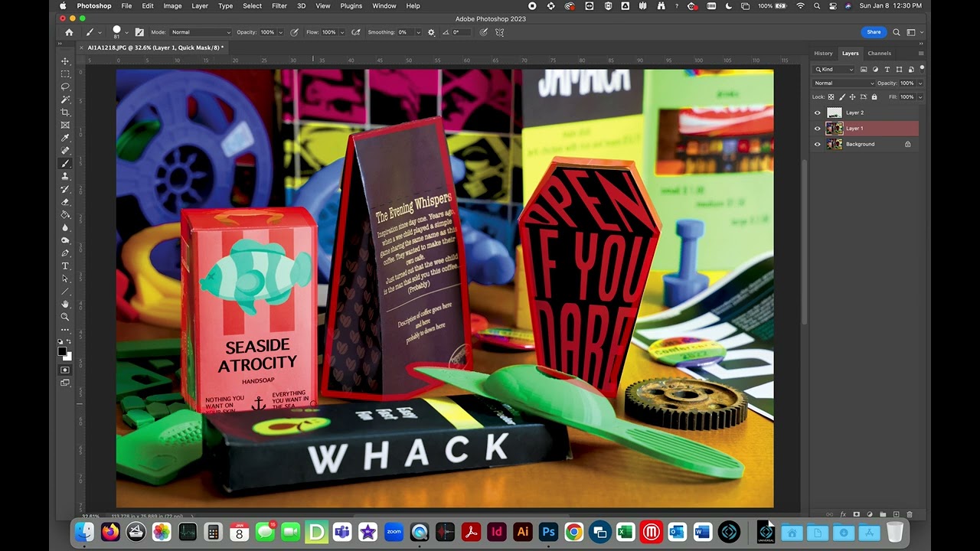Screen dimensions: 980x551
Task: Toggle symmetry painting butterfly icon
Action: [500, 32]
